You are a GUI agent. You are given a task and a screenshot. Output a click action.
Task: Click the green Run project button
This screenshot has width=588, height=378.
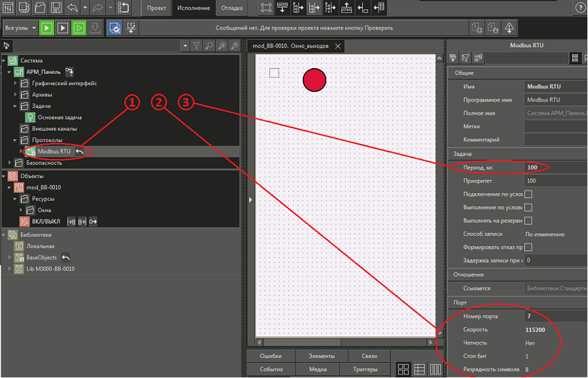[x=47, y=28]
